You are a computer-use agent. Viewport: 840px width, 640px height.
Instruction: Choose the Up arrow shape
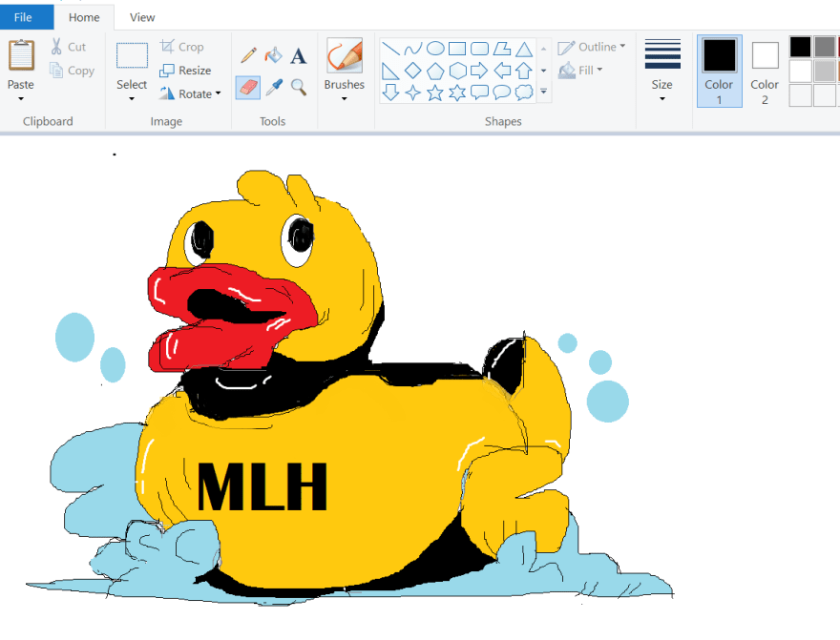(x=524, y=71)
